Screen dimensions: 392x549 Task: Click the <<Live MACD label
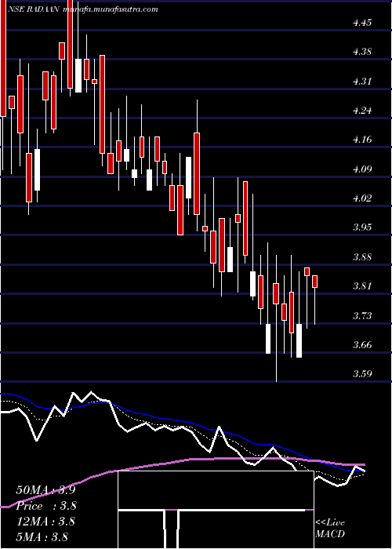[330, 529]
